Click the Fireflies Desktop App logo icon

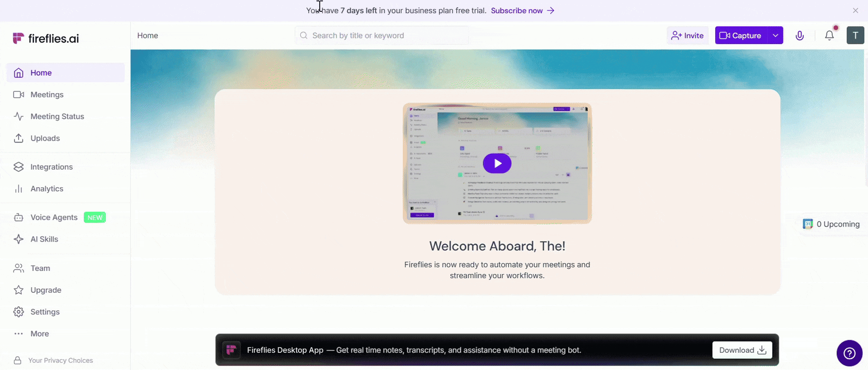coord(231,350)
